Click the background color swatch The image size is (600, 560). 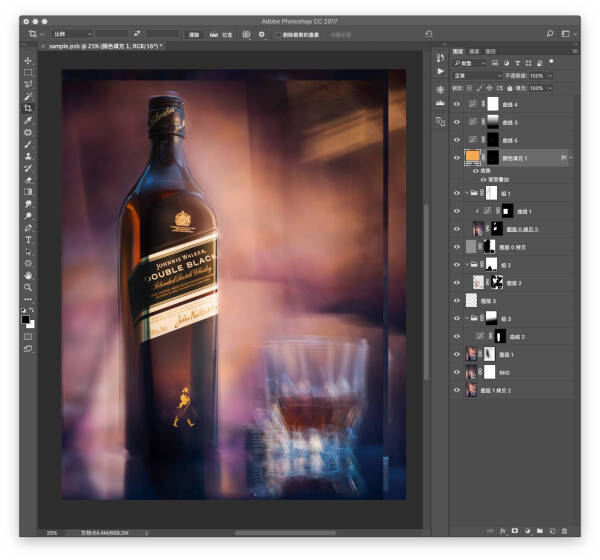click(x=31, y=324)
